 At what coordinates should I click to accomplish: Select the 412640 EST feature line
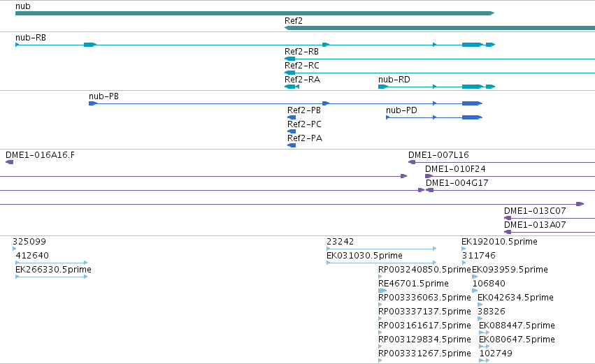(52, 263)
